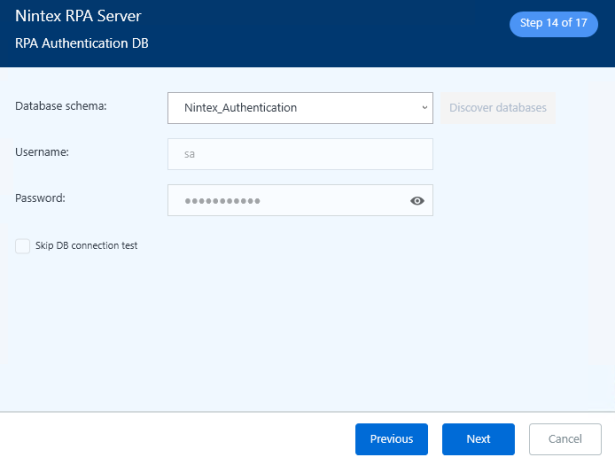This screenshot has height=465, width=615.
Task: Click into the Username field
Action: pos(300,154)
